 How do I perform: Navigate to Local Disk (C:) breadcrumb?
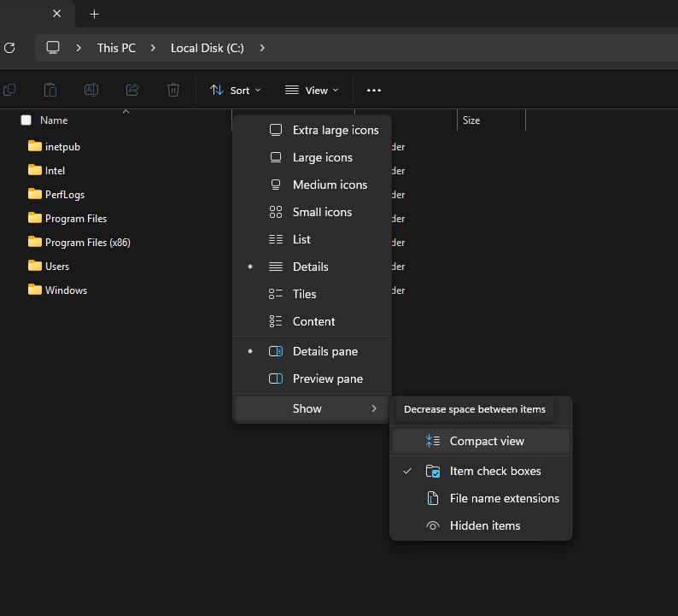207,48
